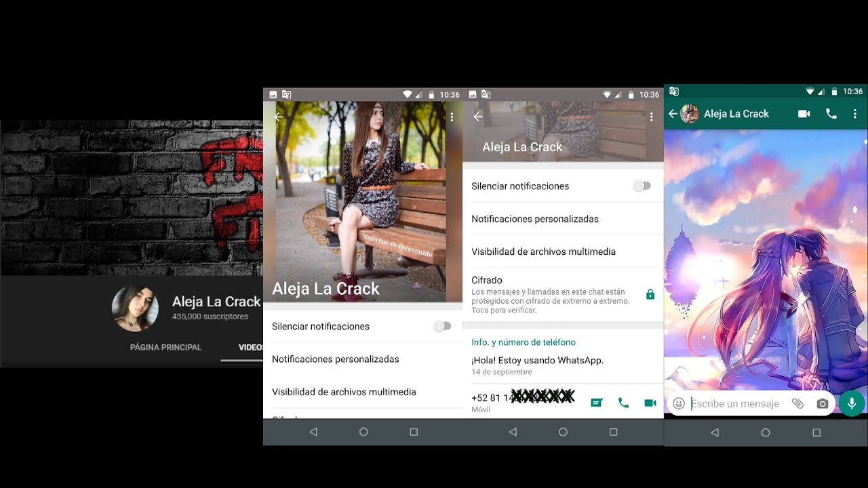Open camera from the message bar
868x488 pixels.
pos(823,403)
